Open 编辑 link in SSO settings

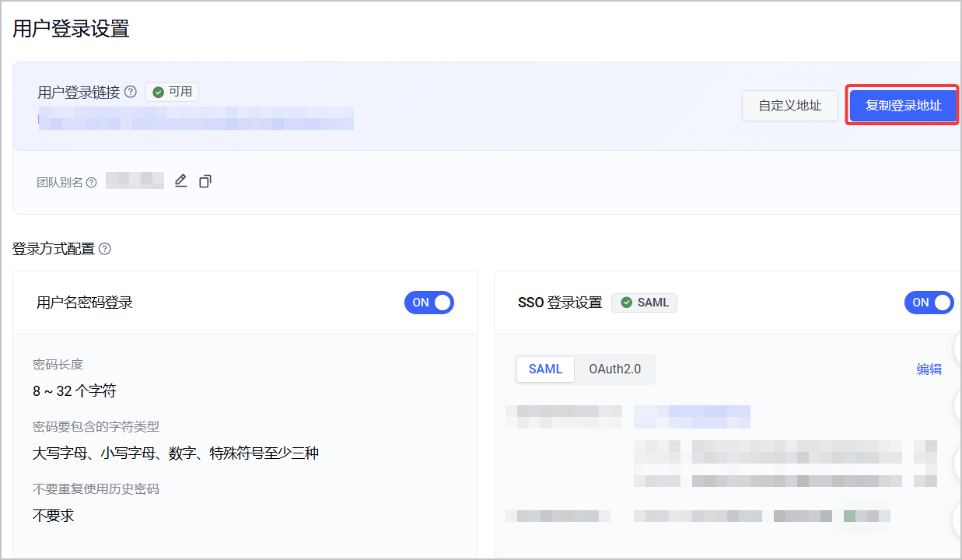(929, 369)
